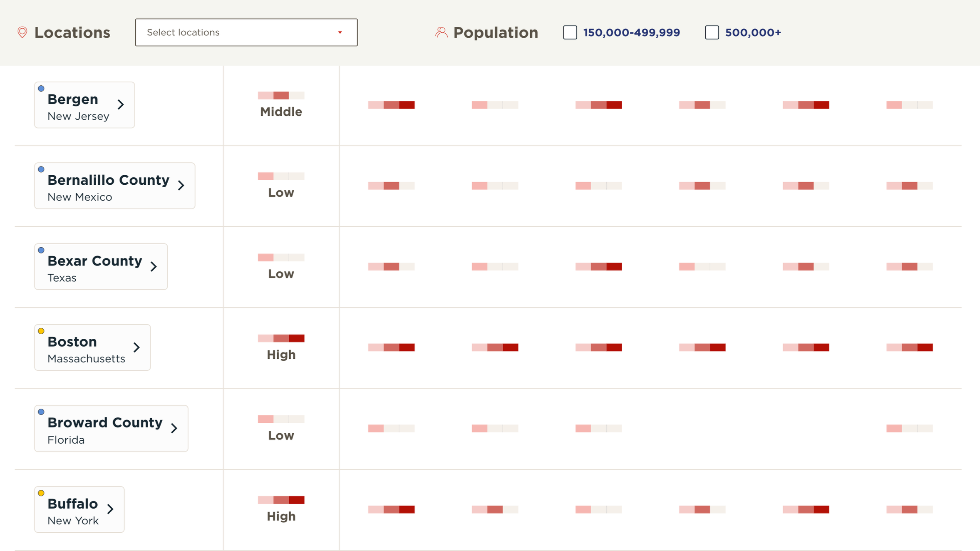Click Broward County's Low rating indicator
The height and width of the screenshot is (551, 980).
point(281,419)
